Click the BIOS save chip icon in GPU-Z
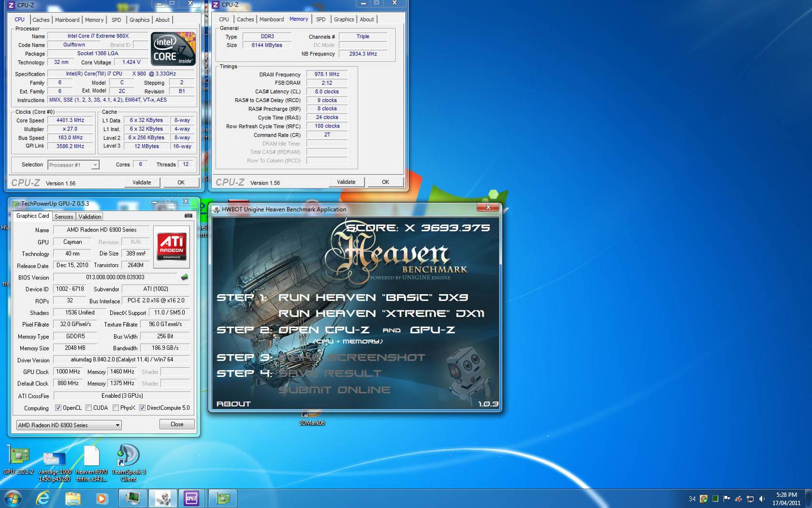812x508 pixels. click(185, 277)
